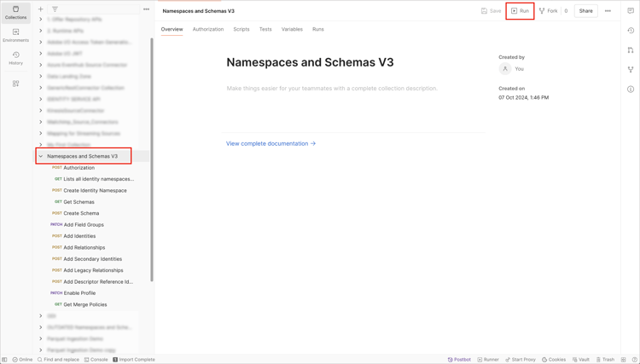
Task: Open POST Add Secondary Identities request
Action: [93, 259]
